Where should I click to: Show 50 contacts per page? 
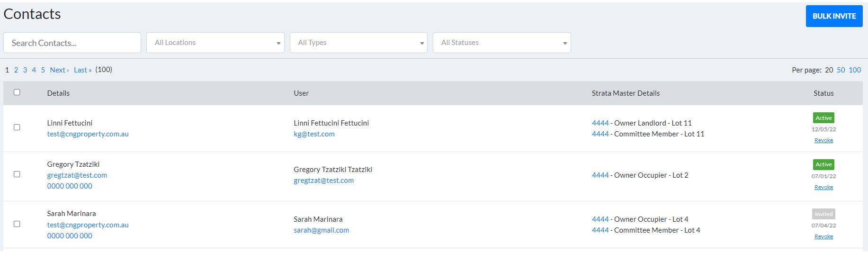pos(841,70)
